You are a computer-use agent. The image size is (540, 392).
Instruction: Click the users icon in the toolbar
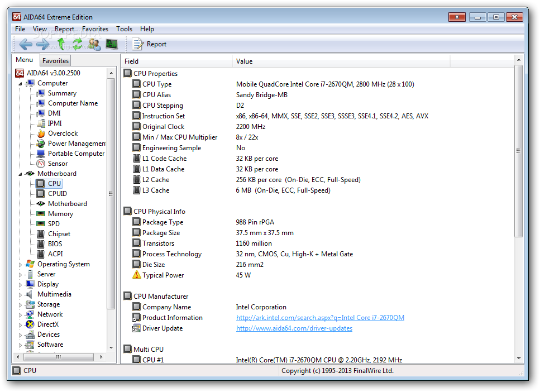(95, 44)
